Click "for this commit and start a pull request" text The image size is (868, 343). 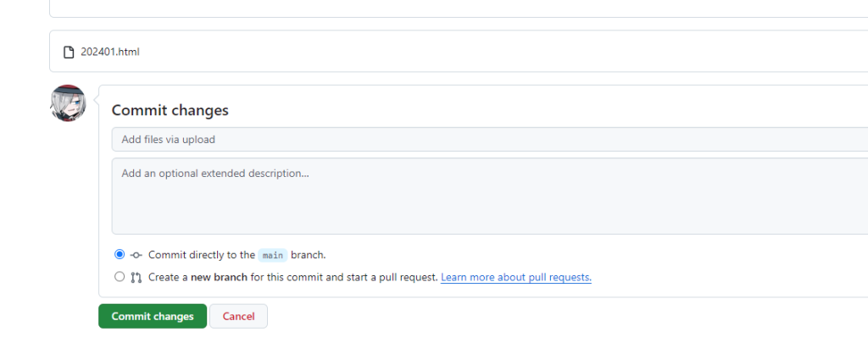click(x=343, y=277)
